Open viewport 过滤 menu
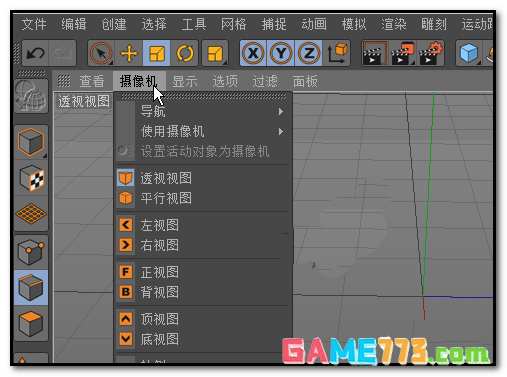 click(265, 81)
